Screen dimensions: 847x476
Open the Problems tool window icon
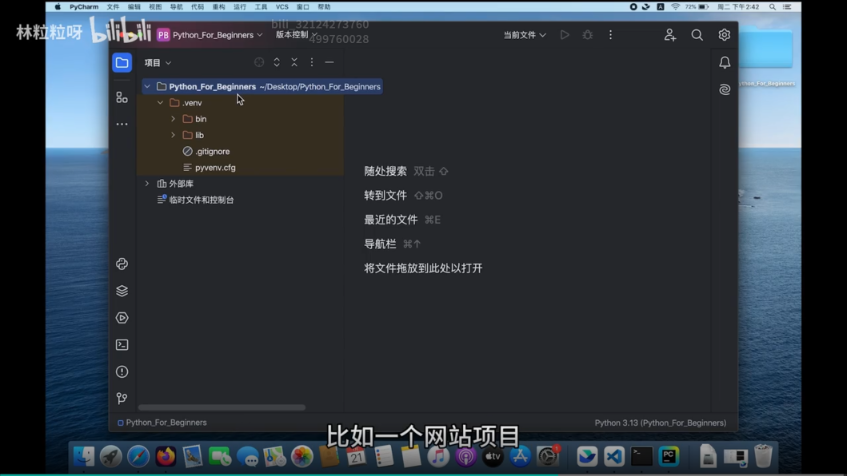tap(122, 372)
